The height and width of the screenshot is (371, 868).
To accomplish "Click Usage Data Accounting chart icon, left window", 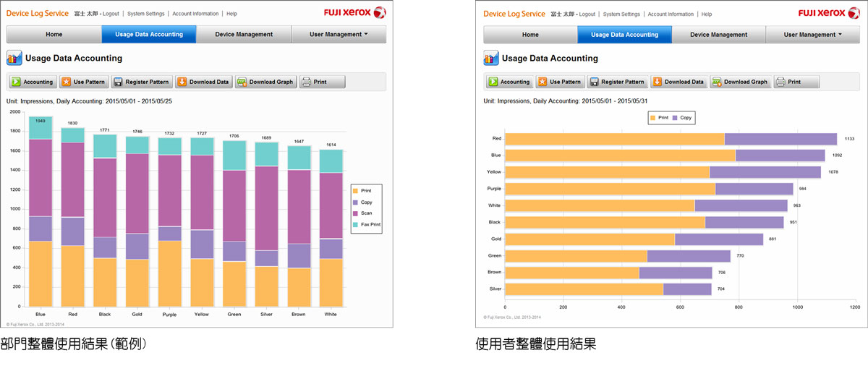I will pos(14,59).
